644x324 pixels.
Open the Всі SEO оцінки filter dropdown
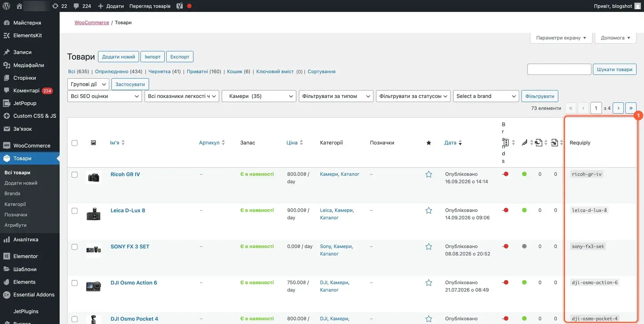(105, 96)
